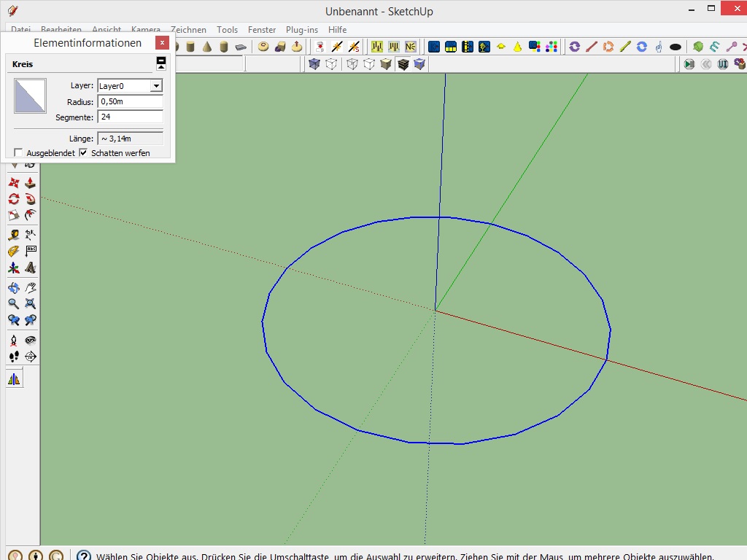Activate the Protractor tool
The image size is (747, 560).
14,251
